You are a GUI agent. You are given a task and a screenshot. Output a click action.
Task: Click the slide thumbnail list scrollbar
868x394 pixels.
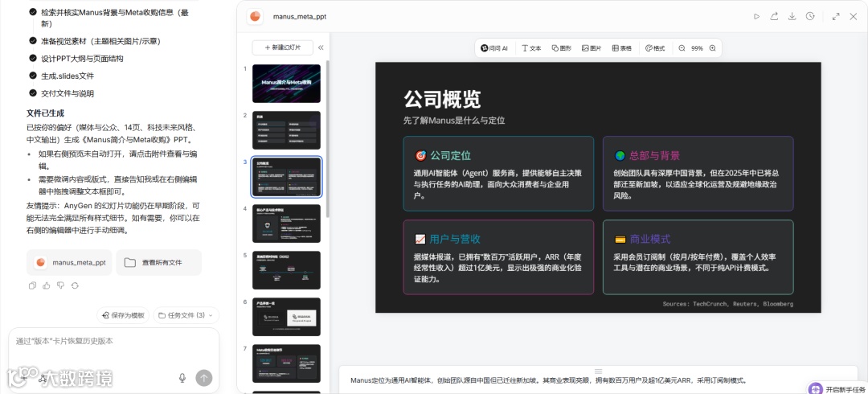click(x=327, y=138)
